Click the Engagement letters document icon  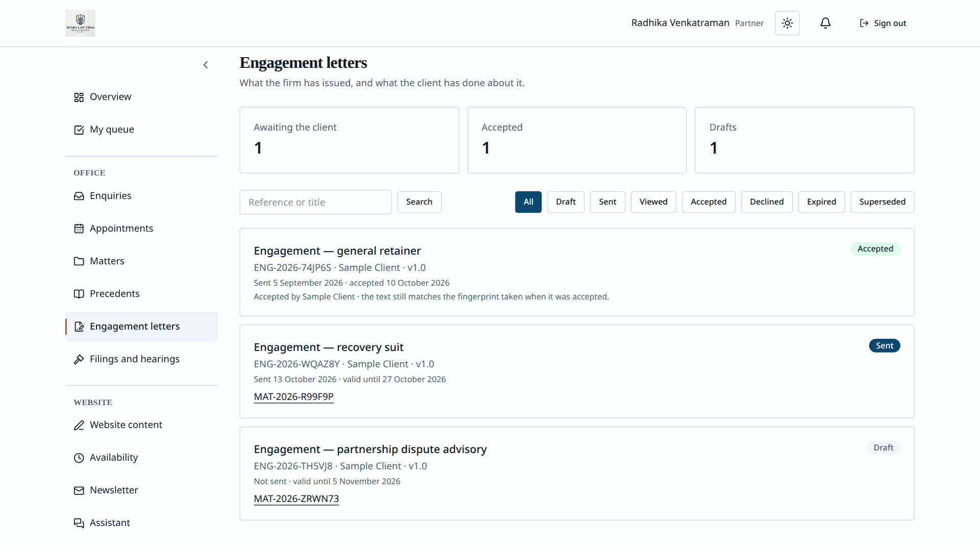(79, 327)
